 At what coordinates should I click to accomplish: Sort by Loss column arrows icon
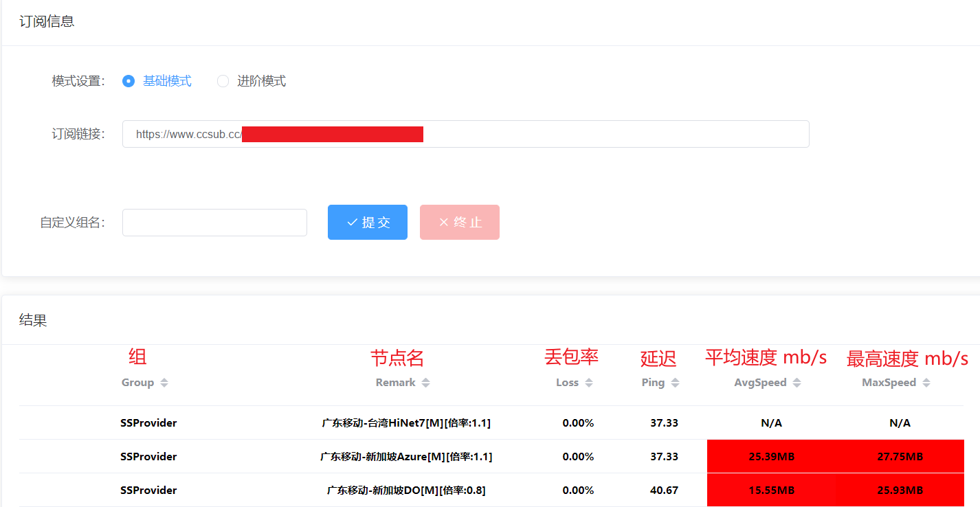point(589,383)
